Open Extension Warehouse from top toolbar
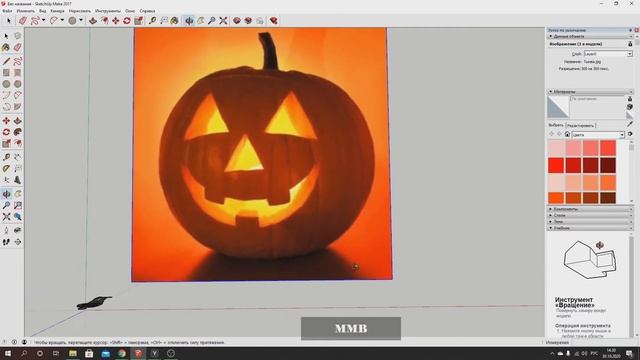Screen dimensions: 640x360 pos(248,20)
